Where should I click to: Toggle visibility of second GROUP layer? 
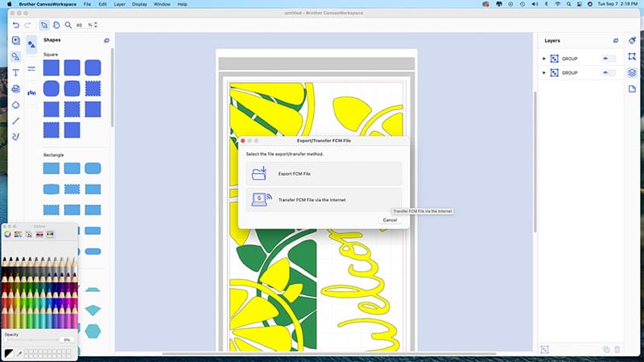(604, 72)
